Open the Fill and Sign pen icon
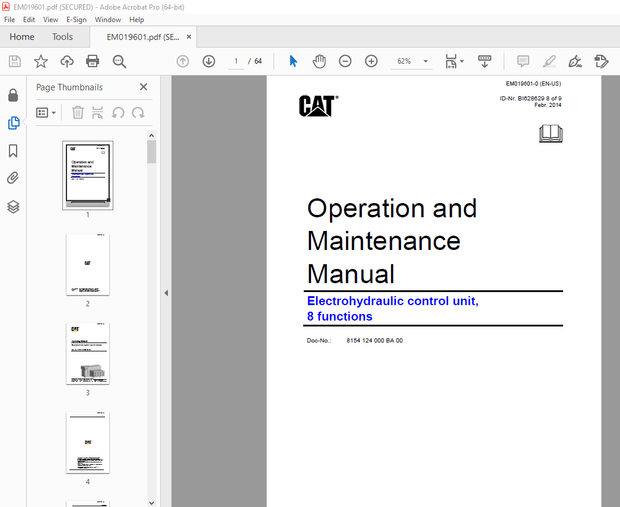Screen dimensions: 620x507 pos(575,61)
